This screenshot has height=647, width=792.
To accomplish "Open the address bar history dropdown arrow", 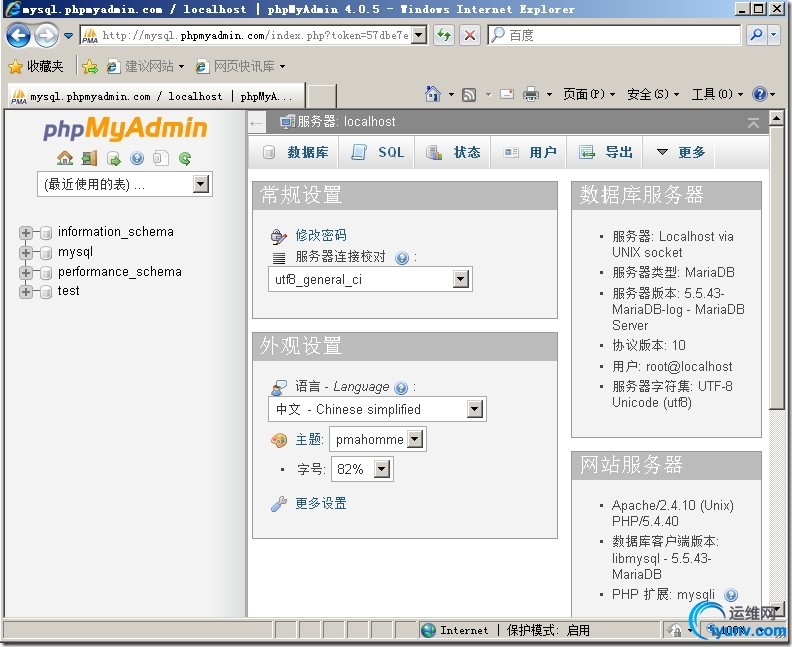I will [x=419, y=35].
